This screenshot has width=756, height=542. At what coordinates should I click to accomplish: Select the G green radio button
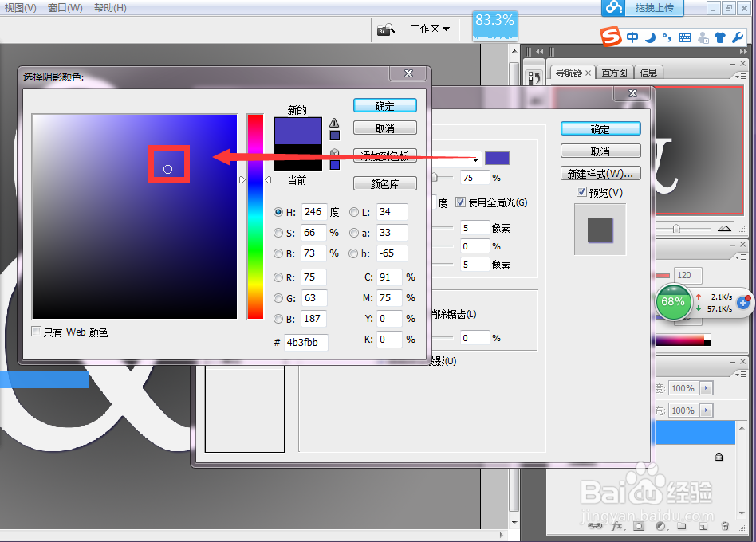pos(278,298)
